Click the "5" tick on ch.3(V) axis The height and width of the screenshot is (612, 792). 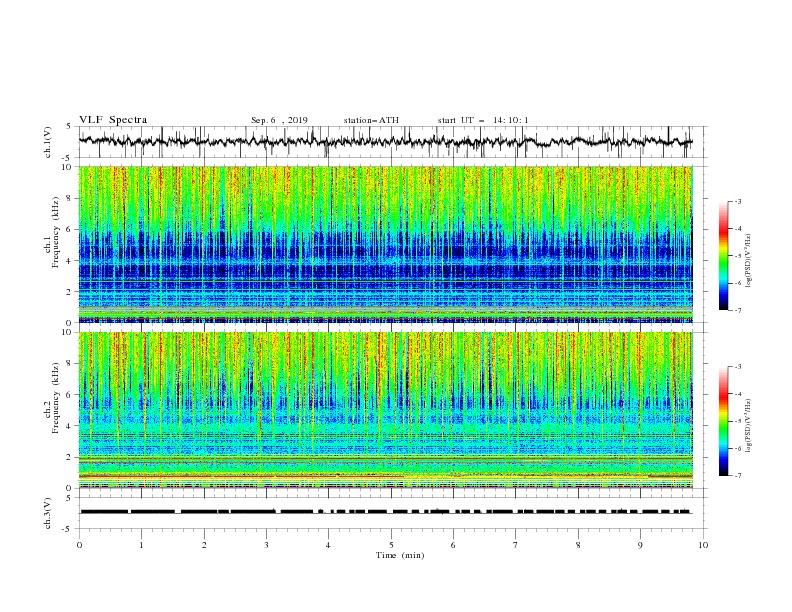point(69,498)
